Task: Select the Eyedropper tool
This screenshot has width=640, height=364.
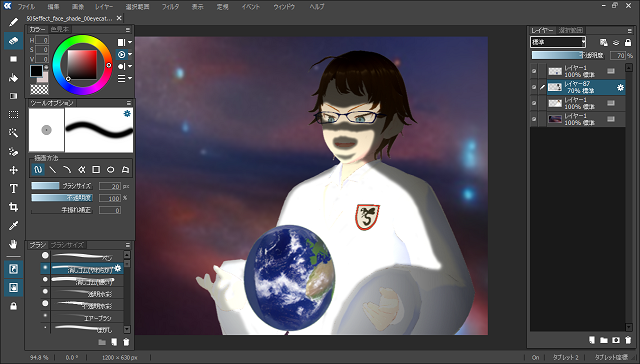Action: click(13, 226)
